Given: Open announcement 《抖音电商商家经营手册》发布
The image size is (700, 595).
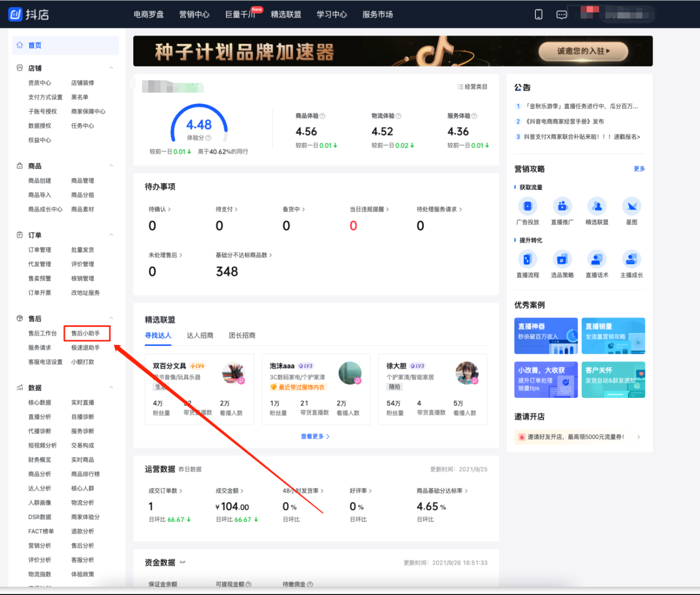Looking at the screenshot, I should point(564,121).
